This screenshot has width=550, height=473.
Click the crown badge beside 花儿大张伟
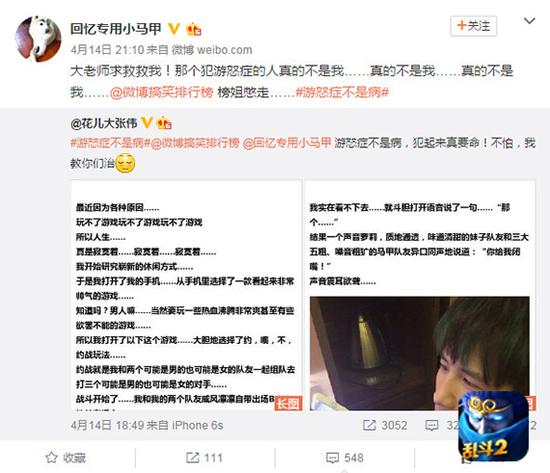pyautogui.click(x=164, y=123)
